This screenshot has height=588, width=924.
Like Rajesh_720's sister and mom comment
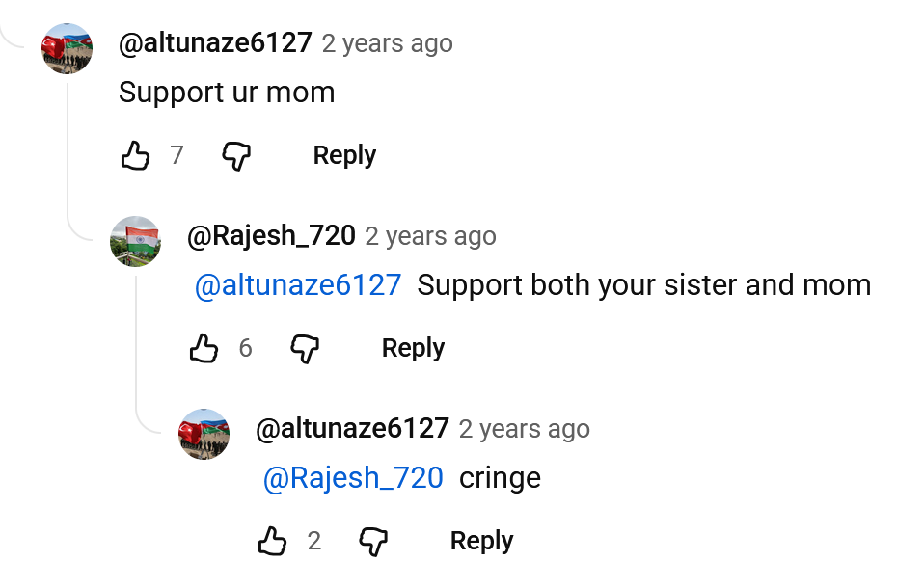coord(204,348)
